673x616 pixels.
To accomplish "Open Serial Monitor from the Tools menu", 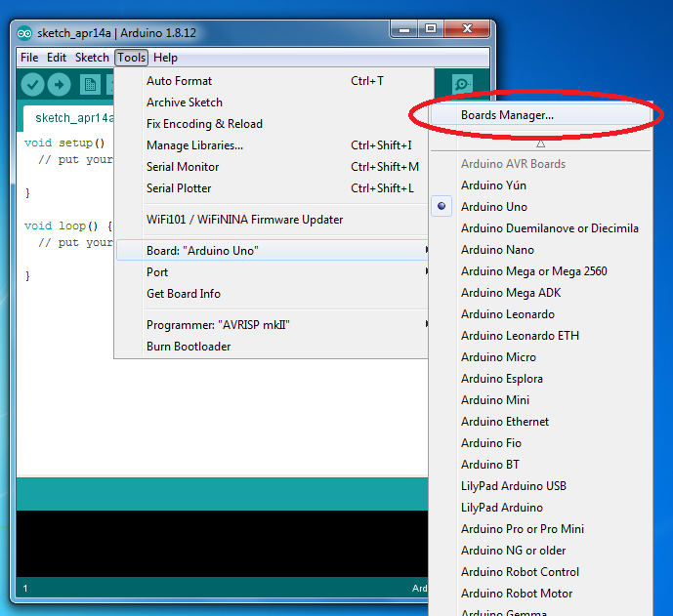I will pos(273,166).
